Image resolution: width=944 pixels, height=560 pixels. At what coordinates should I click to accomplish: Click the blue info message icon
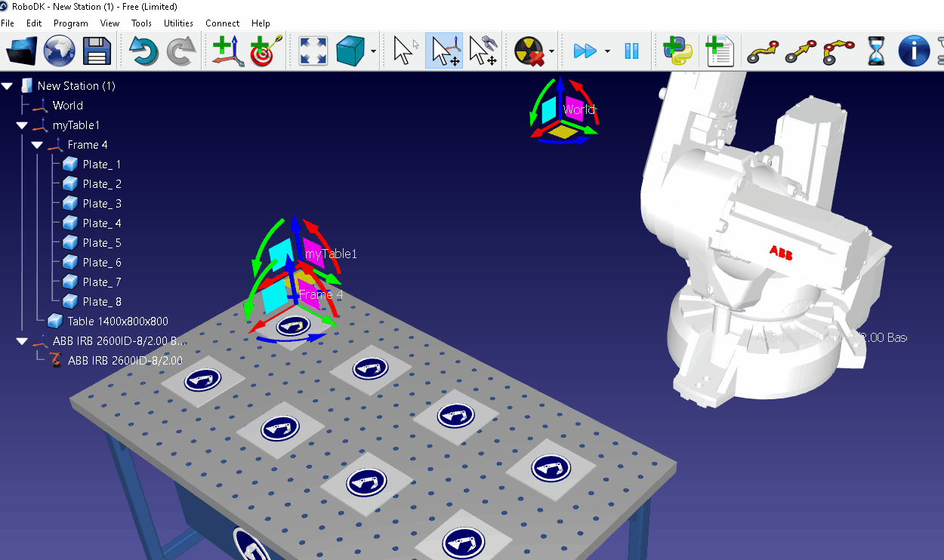pos(914,51)
